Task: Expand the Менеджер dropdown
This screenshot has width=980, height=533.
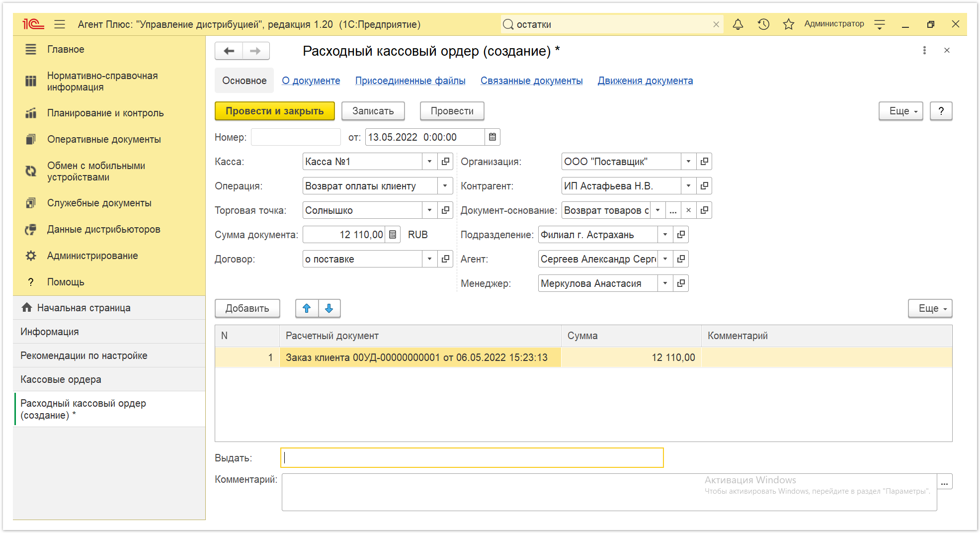Action: pyautogui.click(x=665, y=283)
